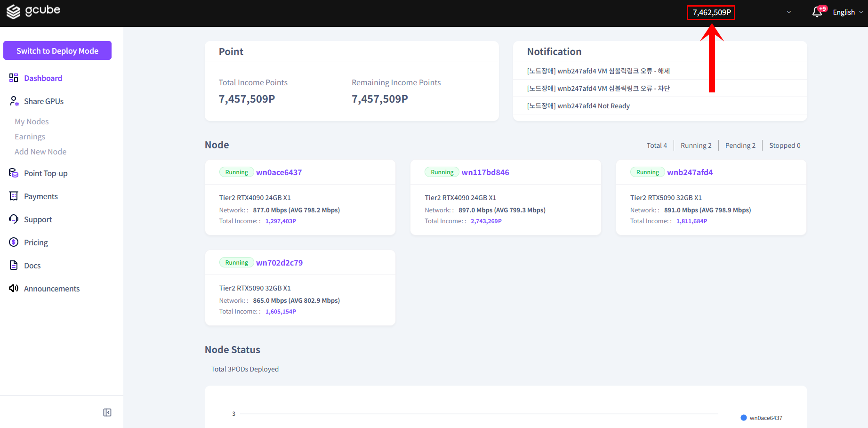868x428 pixels.
Task: Click Total Income 1,605,154P value
Action: pyautogui.click(x=281, y=311)
